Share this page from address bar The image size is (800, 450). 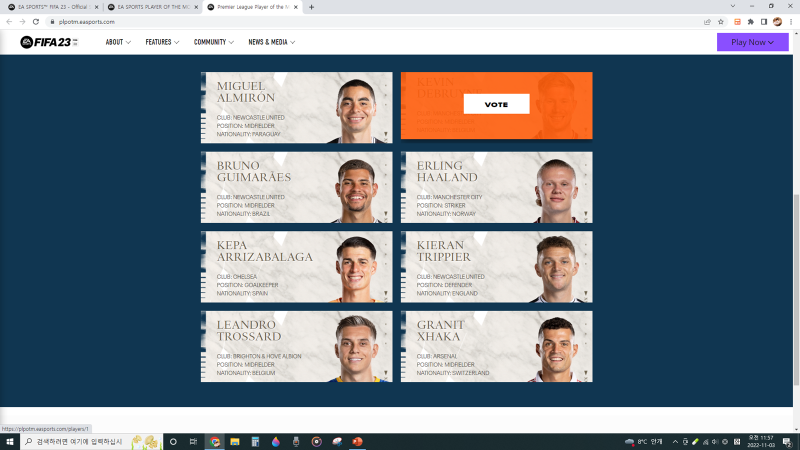coord(707,22)
